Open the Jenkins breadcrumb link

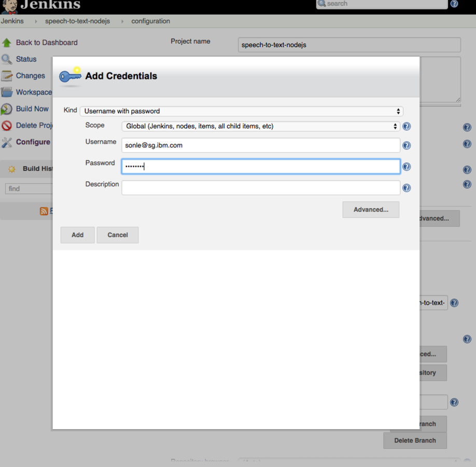coord(12,21)
